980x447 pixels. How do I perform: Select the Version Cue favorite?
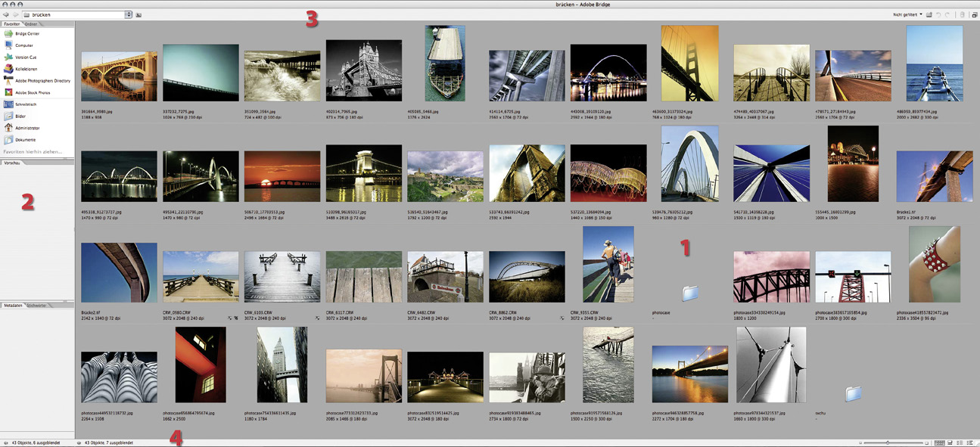coord(25,57)
